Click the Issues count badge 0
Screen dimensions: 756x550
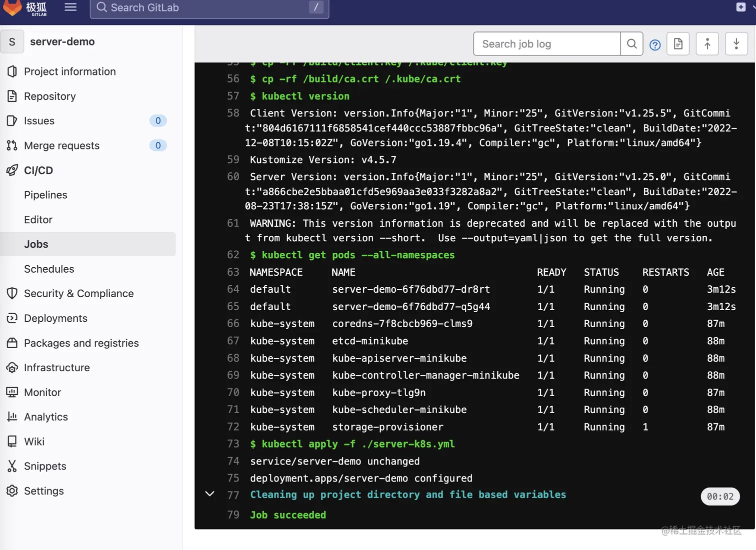click(x=158, y=120)
